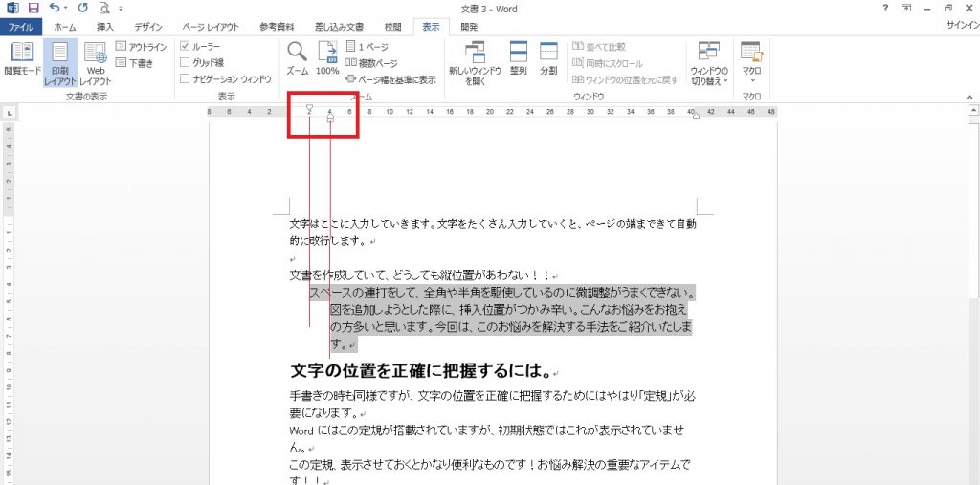Open the Mailings (差し込み文書) tab
The image size is (980, 485).
[340, 27]
